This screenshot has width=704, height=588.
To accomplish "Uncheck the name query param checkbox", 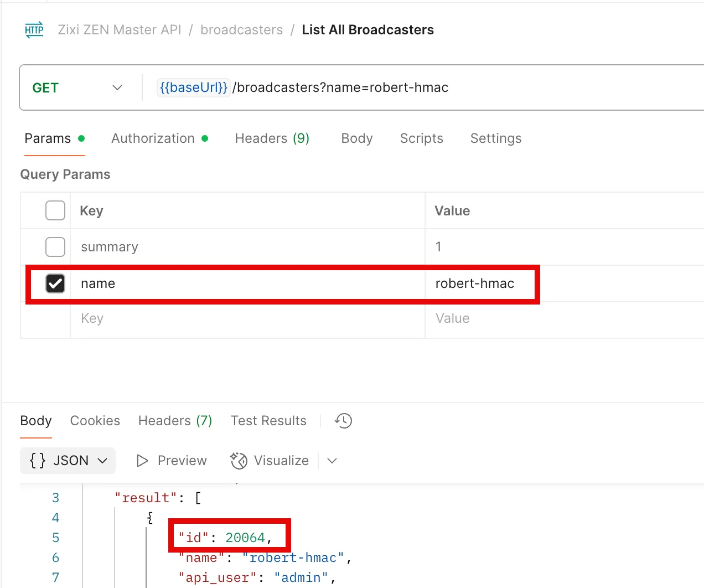I will point(55,283).
